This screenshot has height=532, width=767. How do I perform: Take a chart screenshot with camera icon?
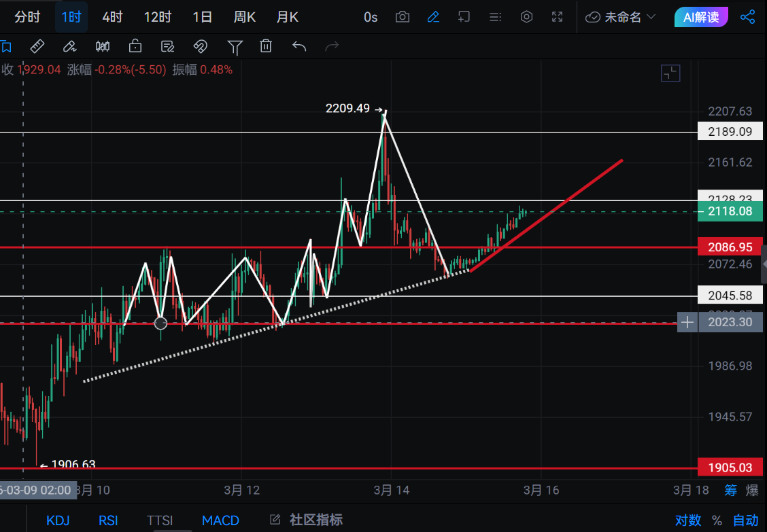(403, 17)
